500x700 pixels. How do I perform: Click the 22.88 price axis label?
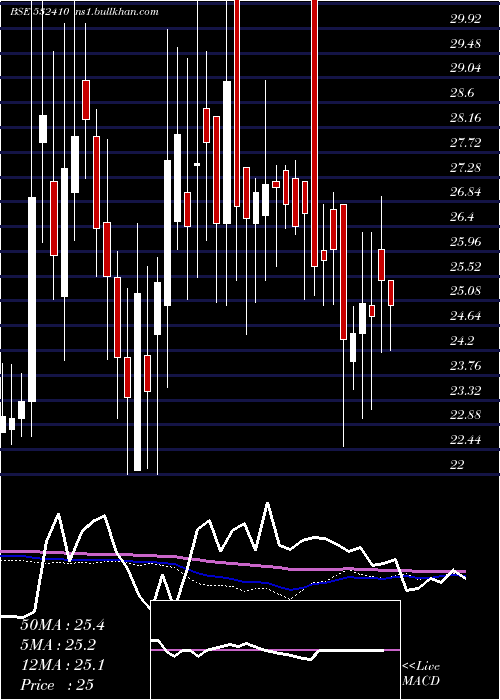coord(465,416)
